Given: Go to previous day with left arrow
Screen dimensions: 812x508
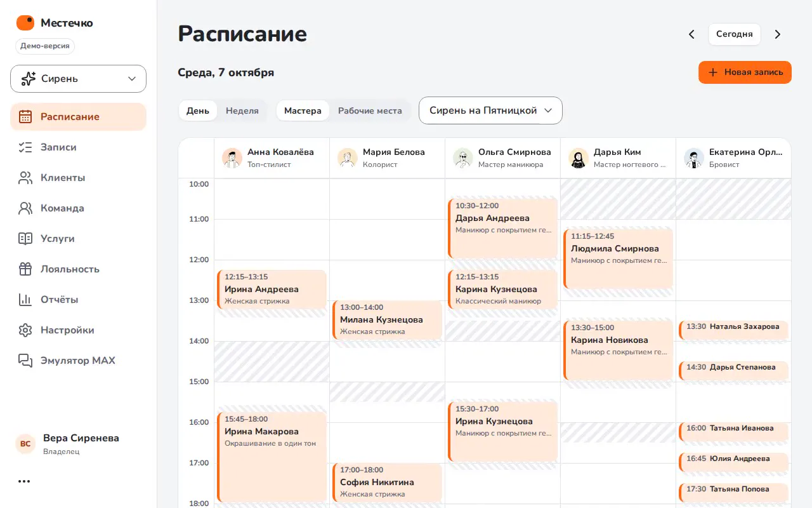Looking at the screenshot, I should click(691, 34).
